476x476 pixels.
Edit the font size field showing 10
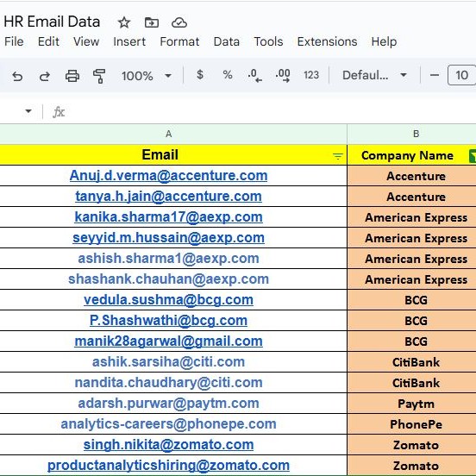pos(461,75)
